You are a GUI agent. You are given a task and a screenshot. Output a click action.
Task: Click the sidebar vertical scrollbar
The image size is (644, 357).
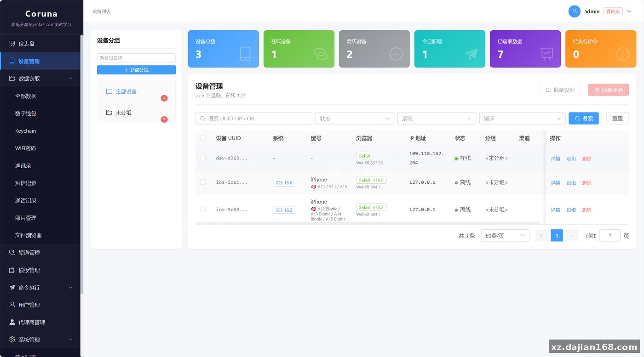[x=82, y=164]
